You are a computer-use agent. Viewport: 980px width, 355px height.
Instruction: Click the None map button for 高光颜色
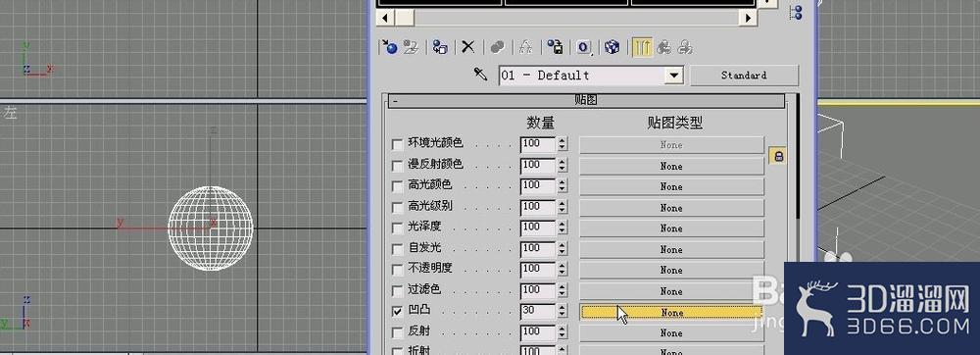tap(672, 187)
